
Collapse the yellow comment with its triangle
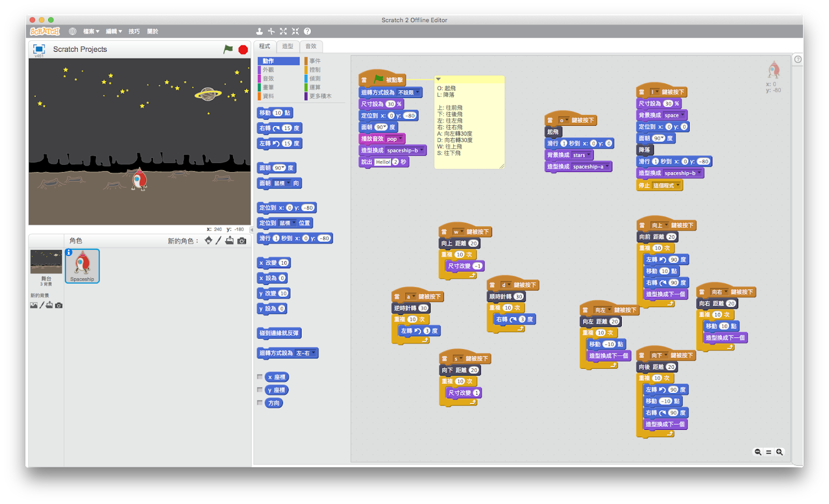pyautogui.click(x=438, y=79)
